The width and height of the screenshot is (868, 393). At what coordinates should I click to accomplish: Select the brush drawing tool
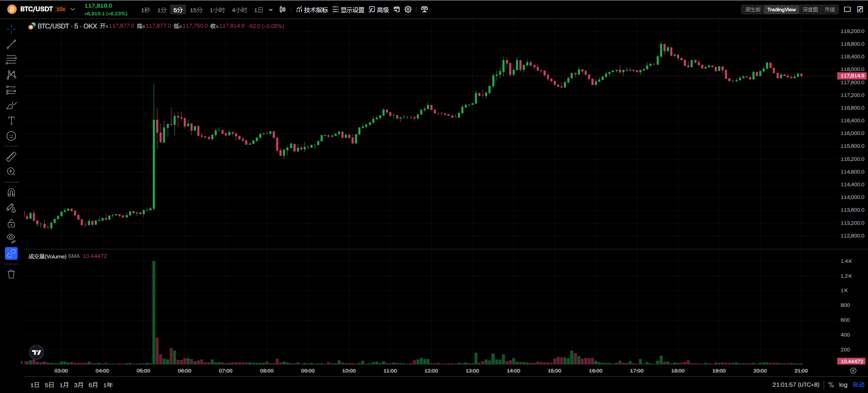point(11,105)
